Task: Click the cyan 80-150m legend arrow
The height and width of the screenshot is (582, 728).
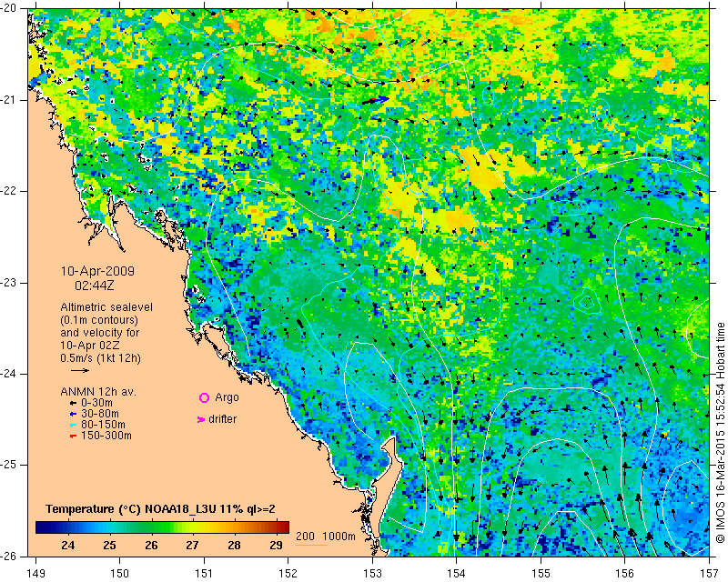Action: coord(73,425)
